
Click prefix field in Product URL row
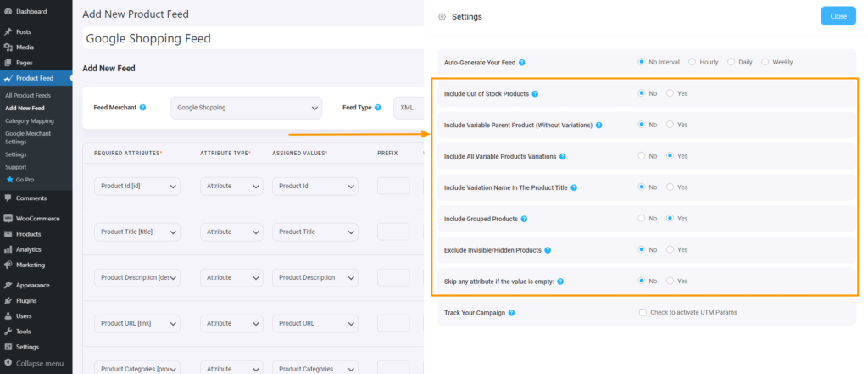pos(393,323)
